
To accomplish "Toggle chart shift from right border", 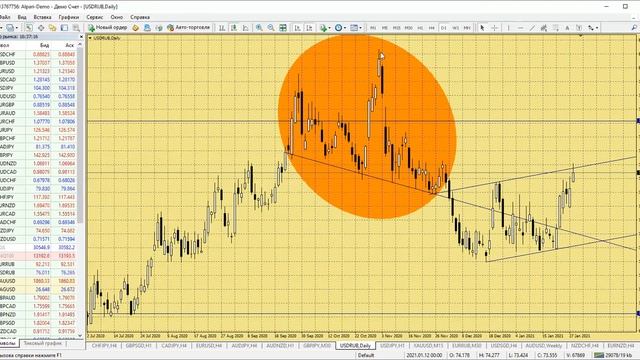I will coord(309,28).
